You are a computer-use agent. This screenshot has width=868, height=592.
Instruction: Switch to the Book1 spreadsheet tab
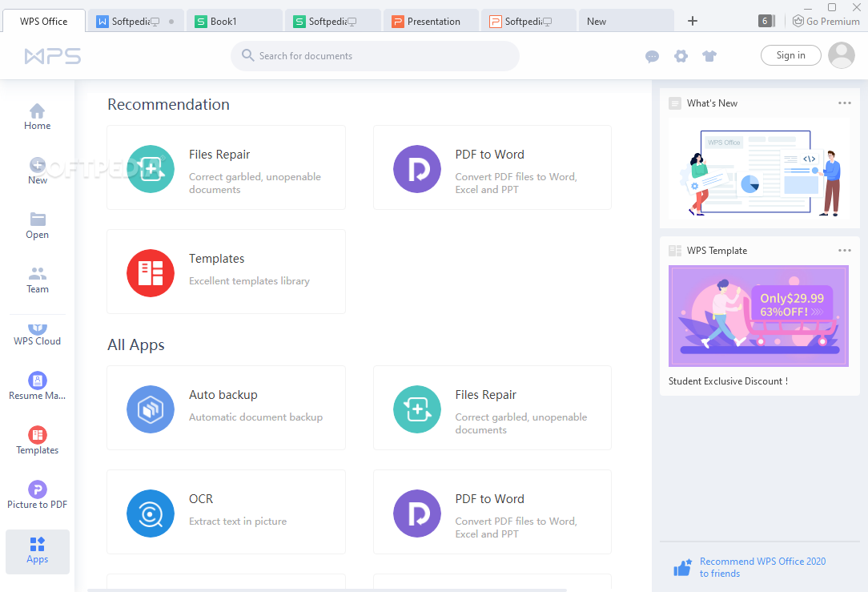235,21
